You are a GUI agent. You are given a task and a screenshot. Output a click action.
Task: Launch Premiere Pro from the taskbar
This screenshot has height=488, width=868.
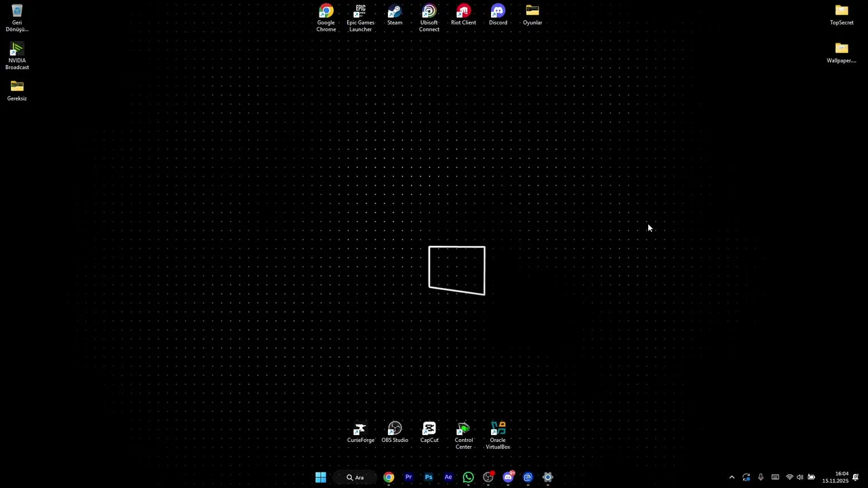(408, 477)
